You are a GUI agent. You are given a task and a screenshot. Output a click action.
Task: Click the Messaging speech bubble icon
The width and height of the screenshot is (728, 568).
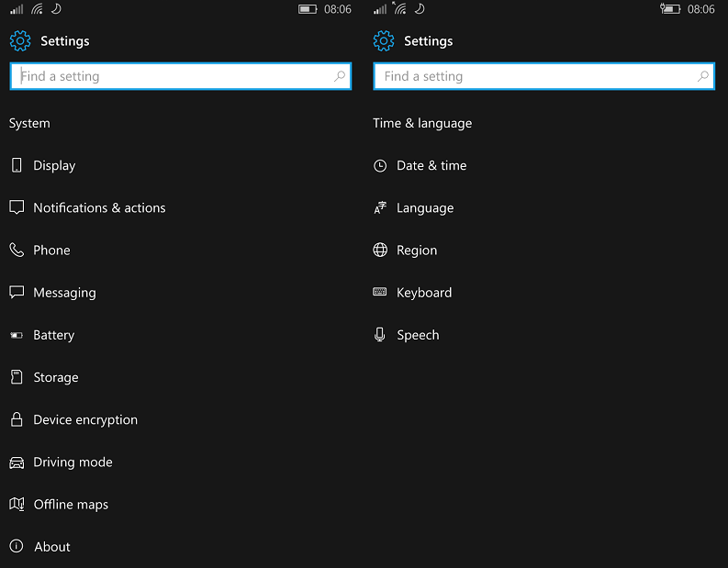point(17,292)
